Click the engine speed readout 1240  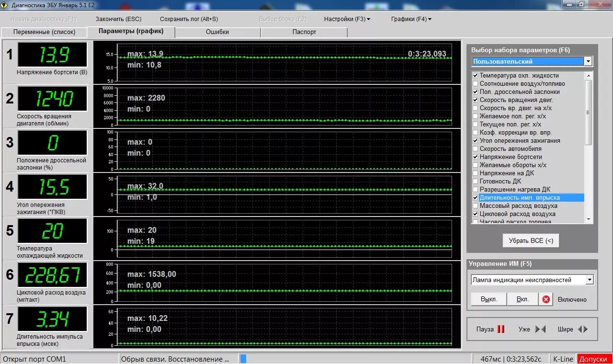pyautogui.click(x=53, y=99)
